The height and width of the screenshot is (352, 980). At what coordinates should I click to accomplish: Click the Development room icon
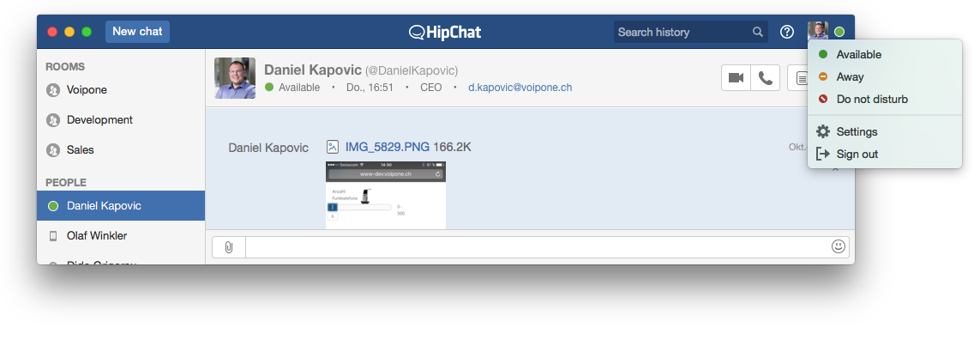pyautogui.click(x=53, y=120)
